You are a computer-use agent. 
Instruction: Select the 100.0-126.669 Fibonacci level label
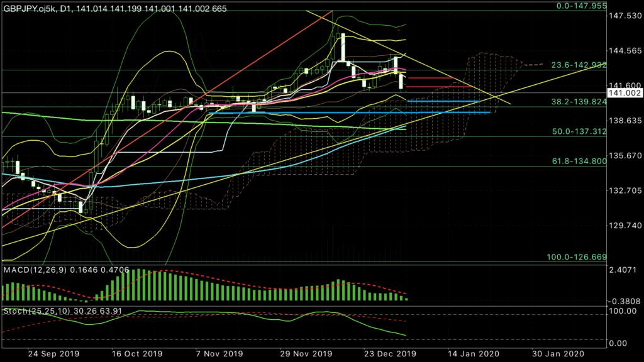coord(576,257)
